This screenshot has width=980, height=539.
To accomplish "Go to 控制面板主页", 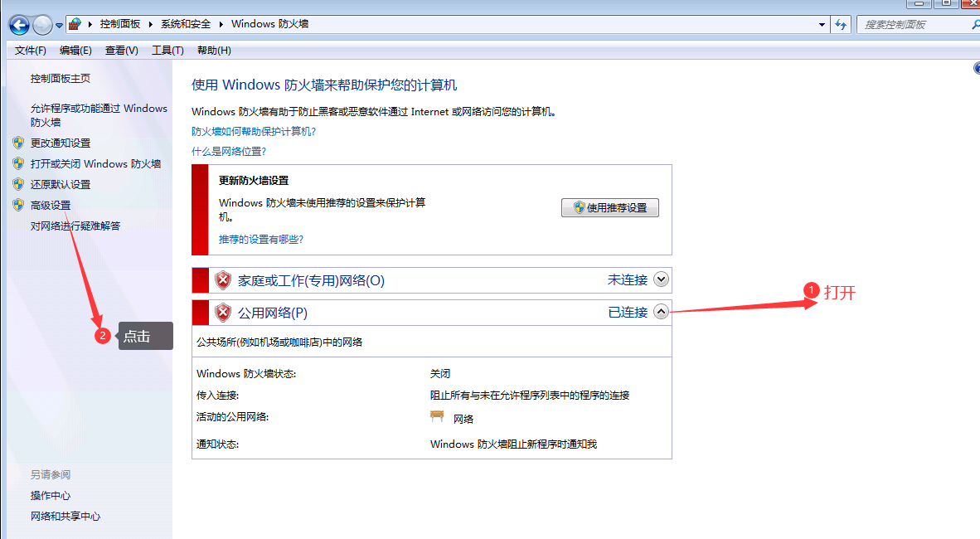I will click(61, 78).
